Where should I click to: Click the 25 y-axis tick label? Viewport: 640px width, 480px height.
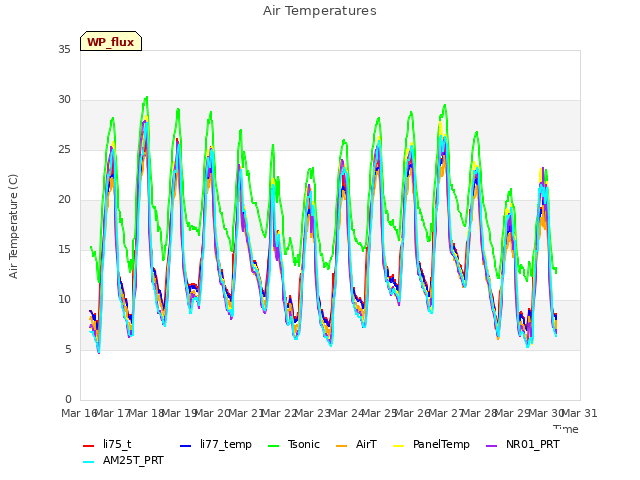64,149
